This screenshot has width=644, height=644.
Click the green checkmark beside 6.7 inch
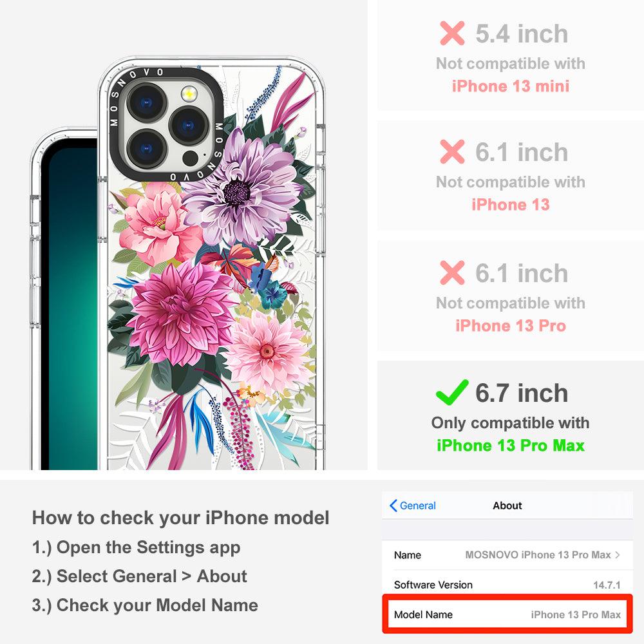452,392
